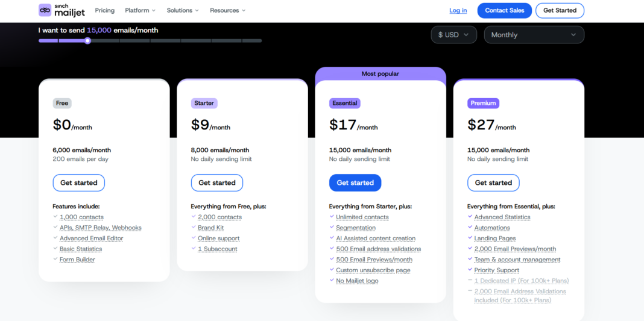644x321 pixels.
Task: Click 2,000 Email Previews/month feature
Action: click(515, 249)
